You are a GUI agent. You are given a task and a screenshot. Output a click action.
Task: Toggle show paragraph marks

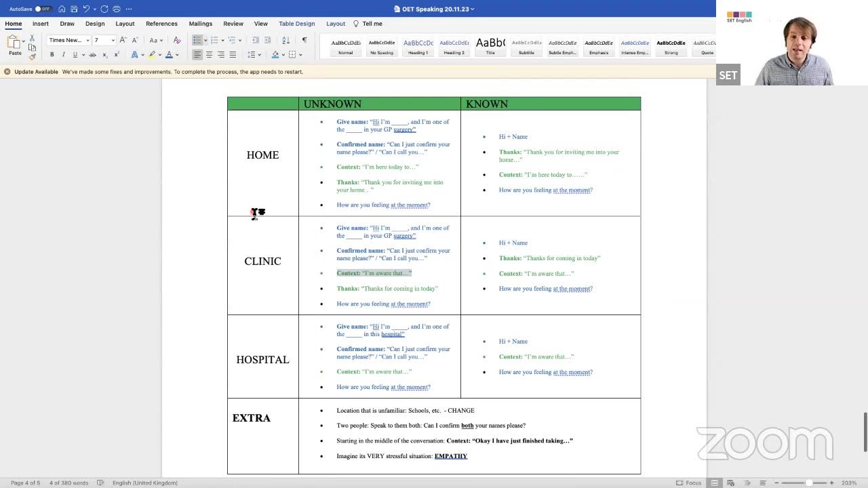[x=304, y=40]
